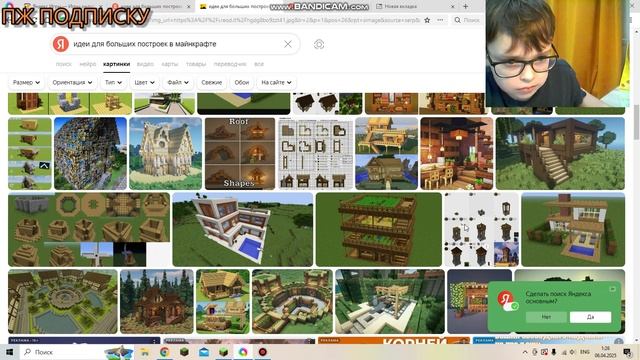
Task: Open the tower shapes collage thumbnail
Action: tap(89, 229)
